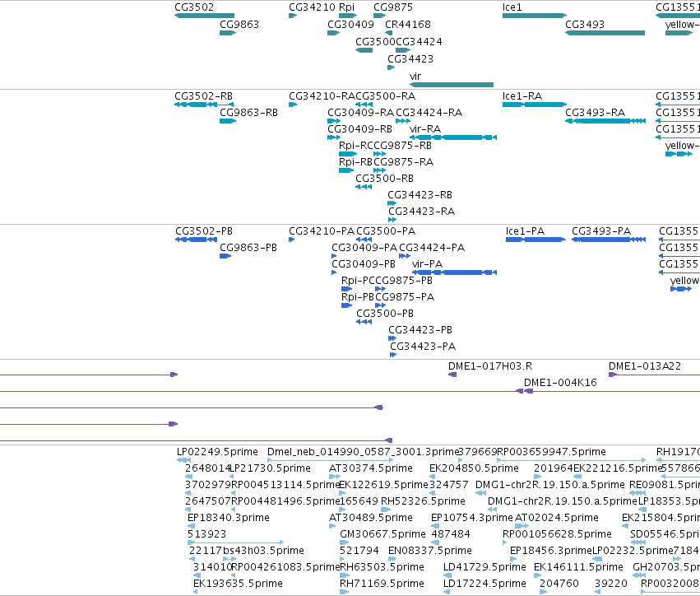Select the vir-RA transcript label
700x596 pixels.
[x=425, y=129]
